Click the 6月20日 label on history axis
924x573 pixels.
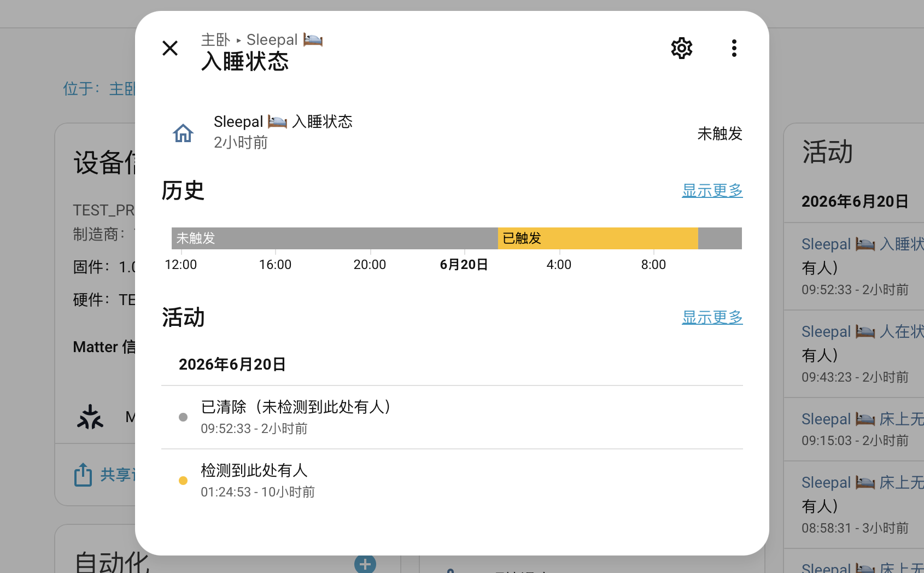(464, 265)
